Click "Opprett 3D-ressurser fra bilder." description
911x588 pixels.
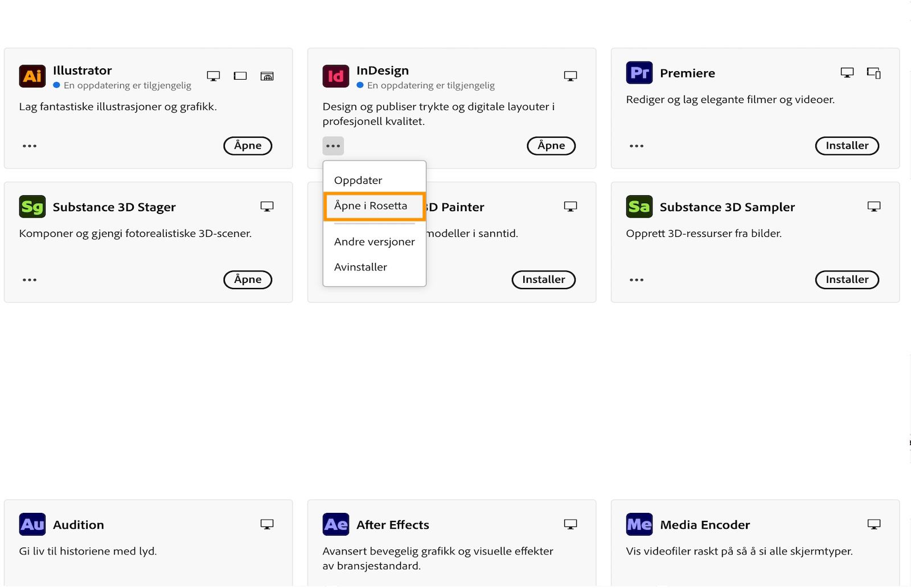pyautogui.click(x=704, y=233)
